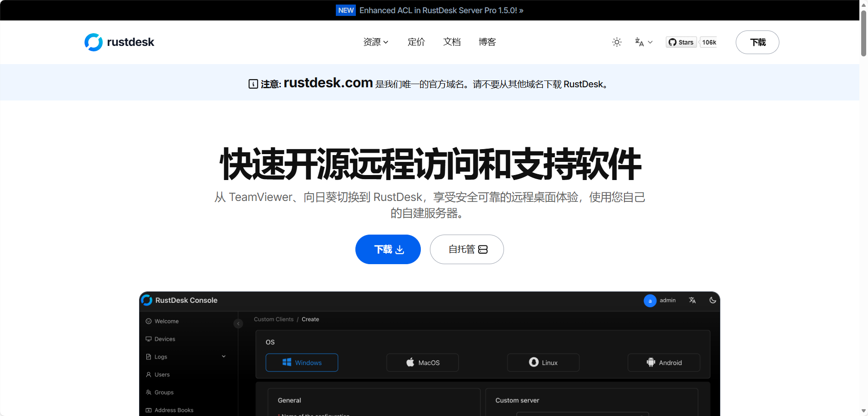Click the General section heading
The height and width of the screenshot is (416, 868).
click(x=289, y=400)
